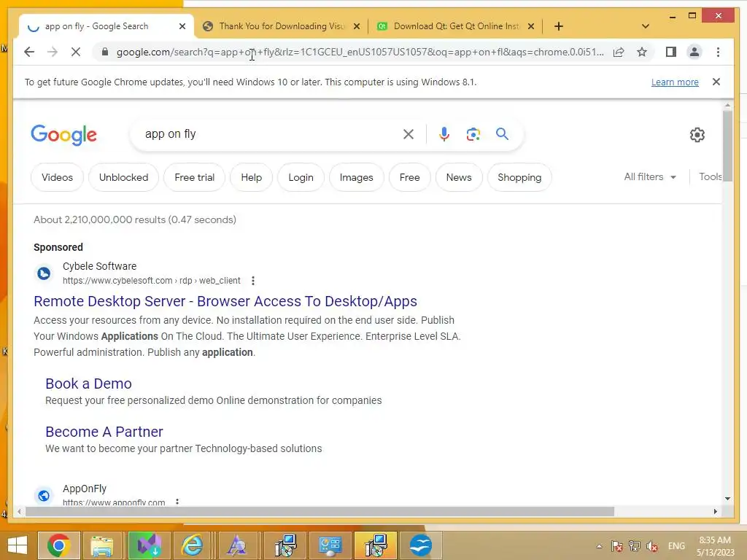Open a new Chrome tab
The width and height of the screenshot is (747, 560).
click(x=559, y=26)
